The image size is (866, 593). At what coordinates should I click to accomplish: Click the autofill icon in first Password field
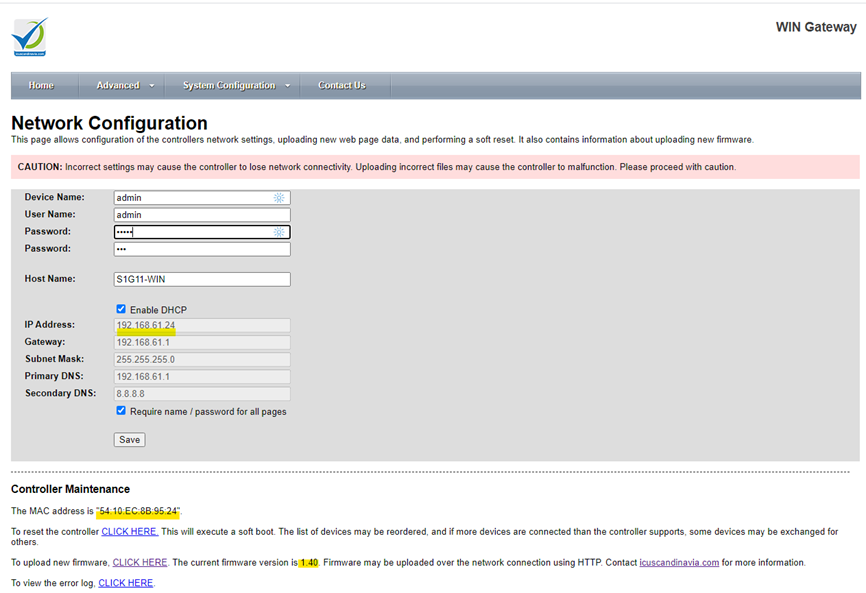[x=280, y=232]
